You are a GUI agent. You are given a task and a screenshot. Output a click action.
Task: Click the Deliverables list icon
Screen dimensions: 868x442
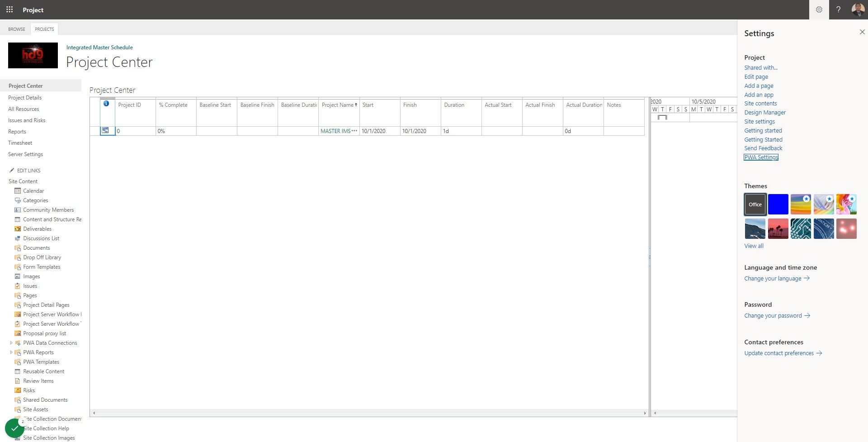click(x=18, y=229)
